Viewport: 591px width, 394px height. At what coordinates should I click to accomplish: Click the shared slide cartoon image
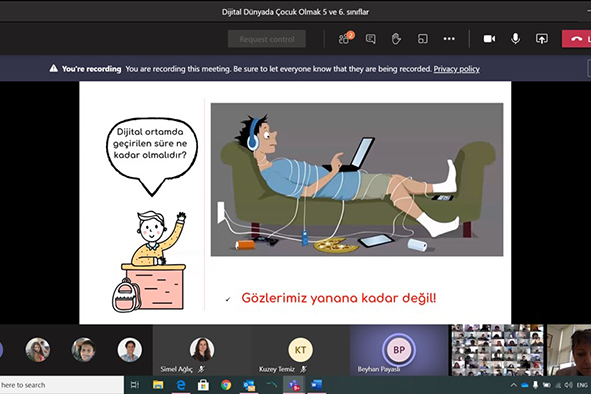(357, 179)
